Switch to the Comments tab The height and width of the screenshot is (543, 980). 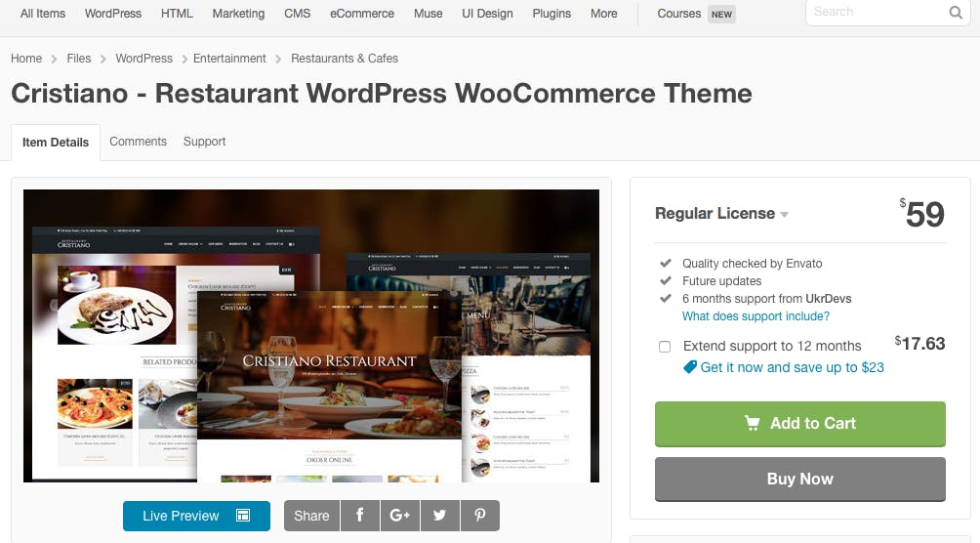click(139, 142)
